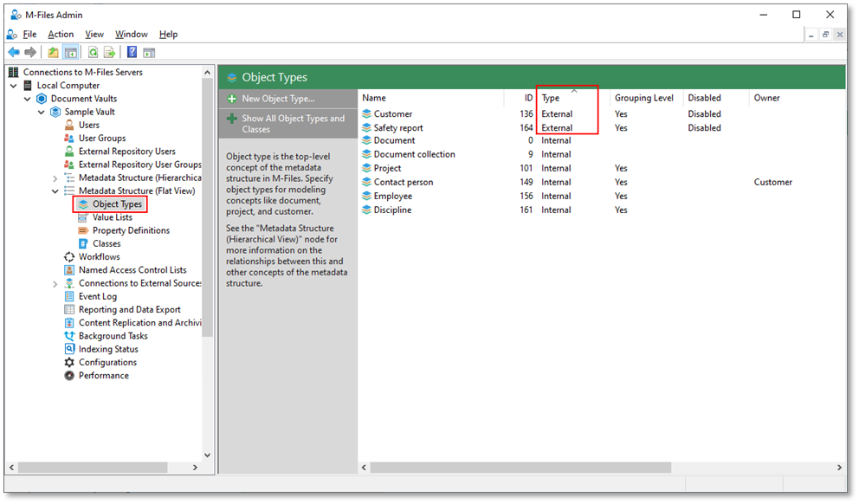The height and width of the screenshot is (504, 859).
Task: Click the Performance gauge icon
Action: click(69, 375)
